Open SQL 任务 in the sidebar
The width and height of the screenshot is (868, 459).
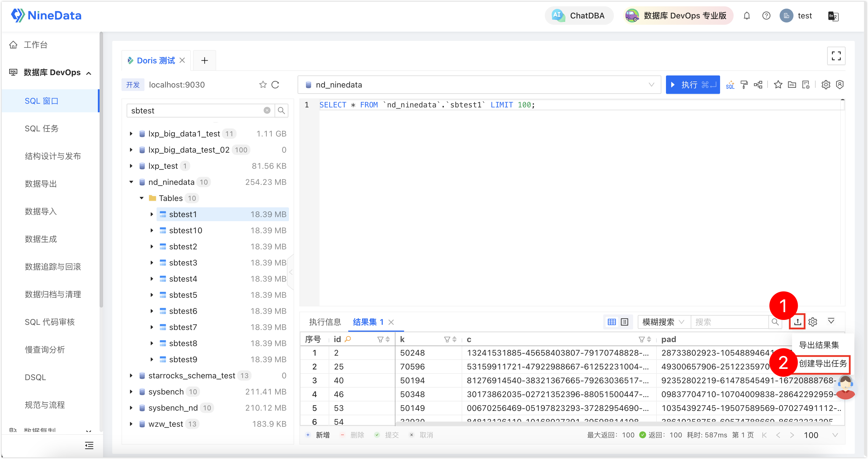(41, 128)
